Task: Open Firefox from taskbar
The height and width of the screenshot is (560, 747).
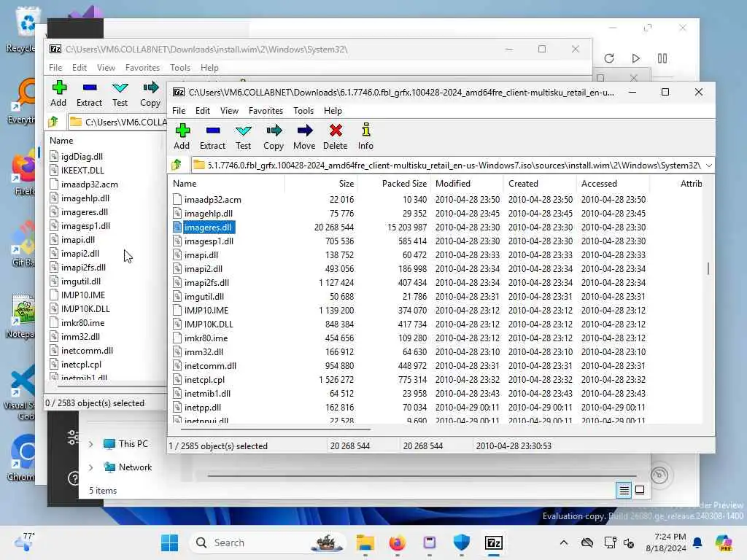Action: [x=398, y=542]
